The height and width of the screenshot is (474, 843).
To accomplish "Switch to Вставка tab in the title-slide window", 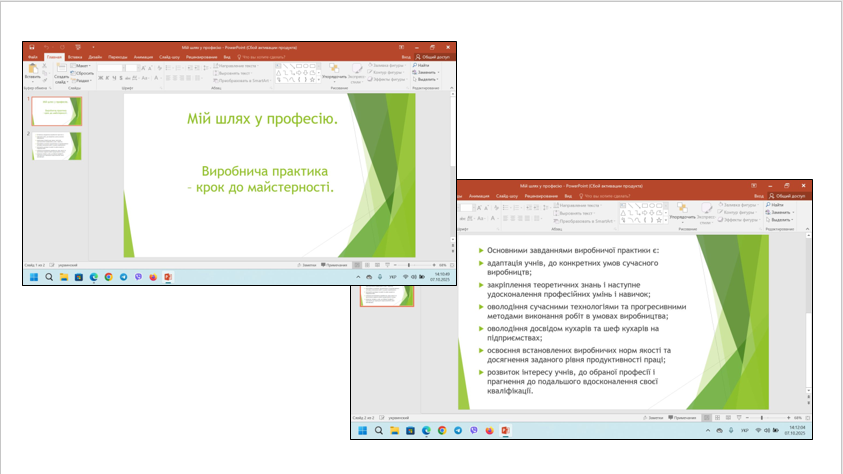I will pyautogui.click(x=74, y=57).
